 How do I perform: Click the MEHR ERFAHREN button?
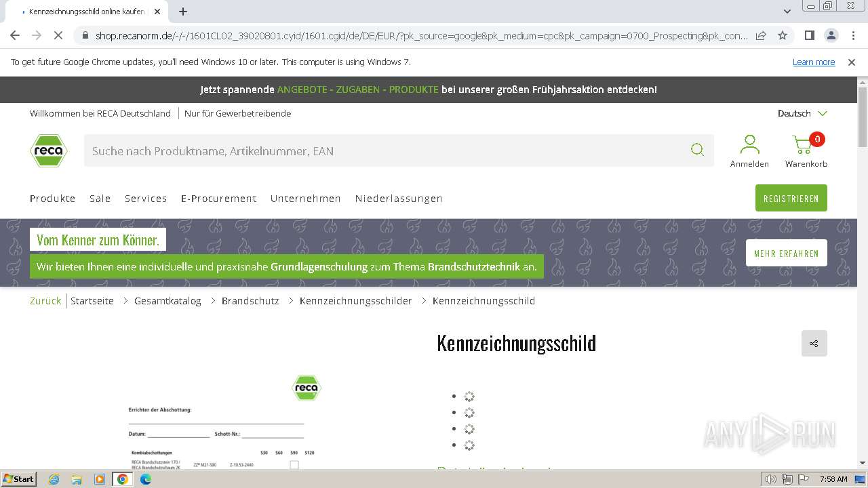[x=787, y=253]
